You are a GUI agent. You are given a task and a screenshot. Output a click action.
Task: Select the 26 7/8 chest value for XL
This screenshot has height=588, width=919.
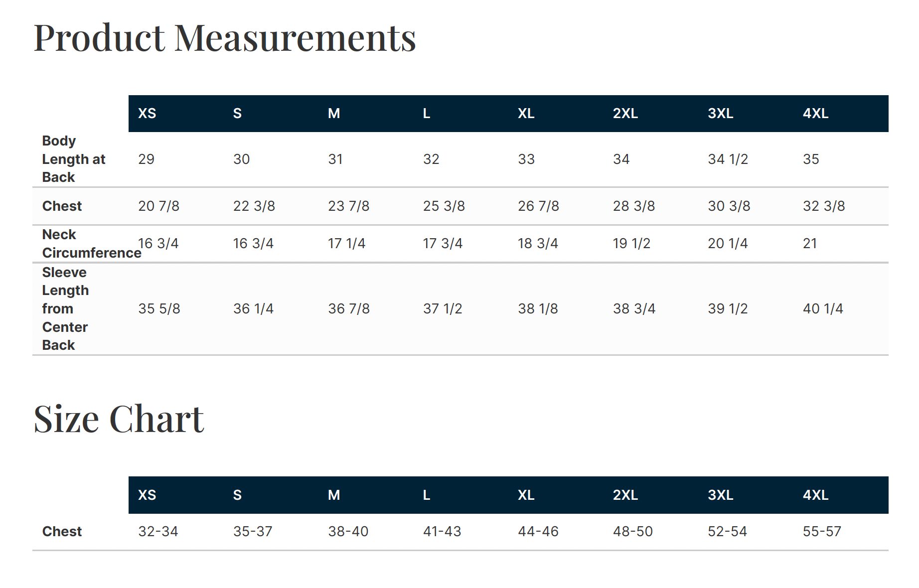coord(538,206)
